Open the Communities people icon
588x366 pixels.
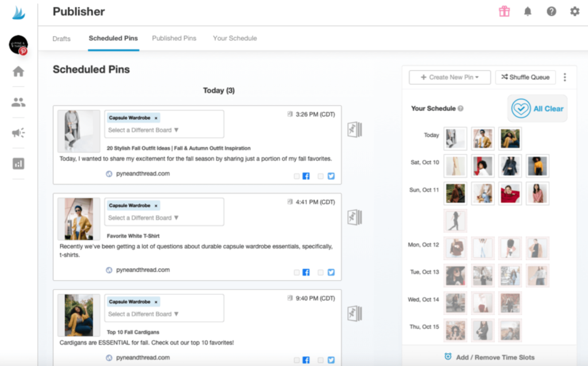click(18, 102)
